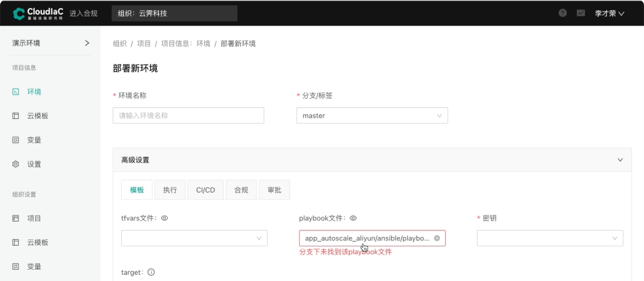644x281 pixels.
Task: Click the 进入合规 link
Action: (85, 14)
